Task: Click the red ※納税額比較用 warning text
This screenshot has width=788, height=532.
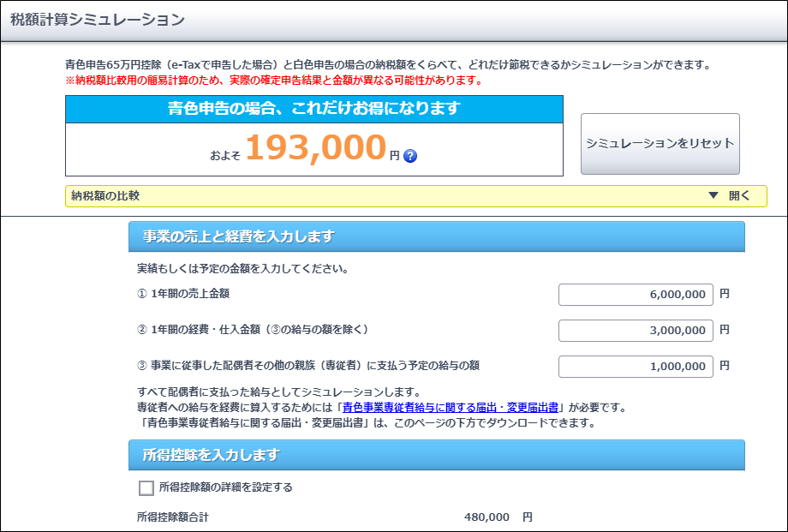Action: pyautogui.click(x=274, y=81)
